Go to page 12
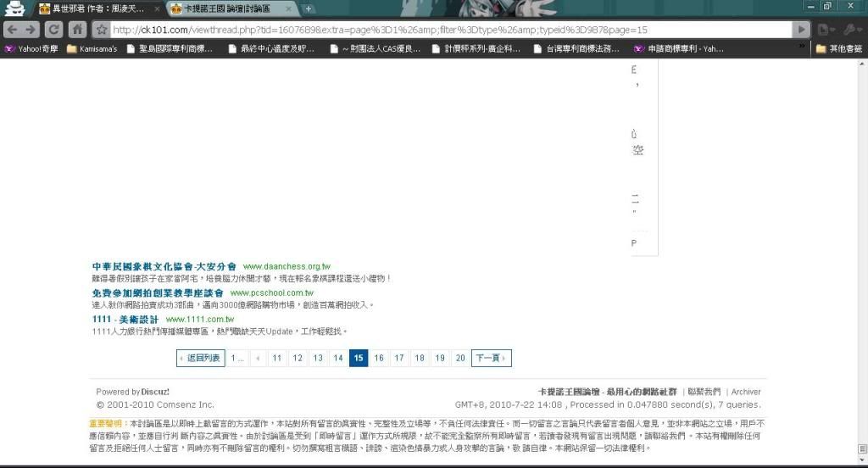 298,358
